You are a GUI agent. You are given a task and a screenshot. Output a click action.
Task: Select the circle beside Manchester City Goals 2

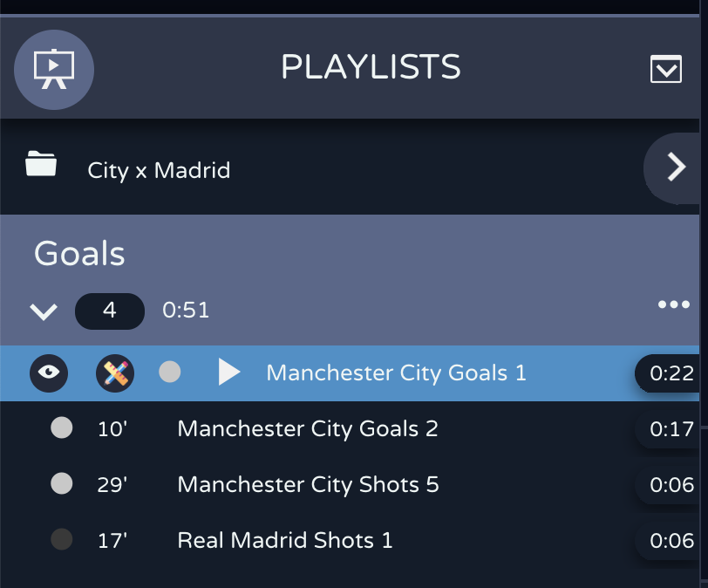coord(61,427)
